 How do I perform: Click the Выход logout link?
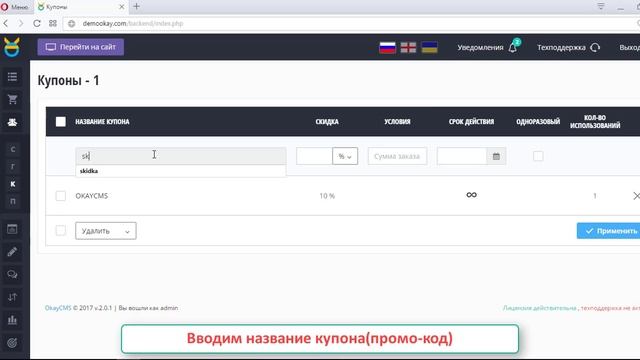[629, 48]
